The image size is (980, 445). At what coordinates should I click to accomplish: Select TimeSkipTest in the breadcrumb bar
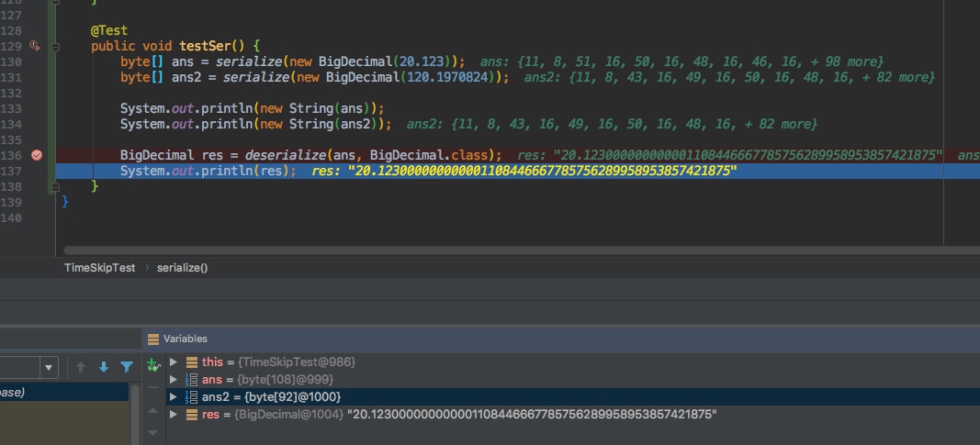(x=99, y=268)
